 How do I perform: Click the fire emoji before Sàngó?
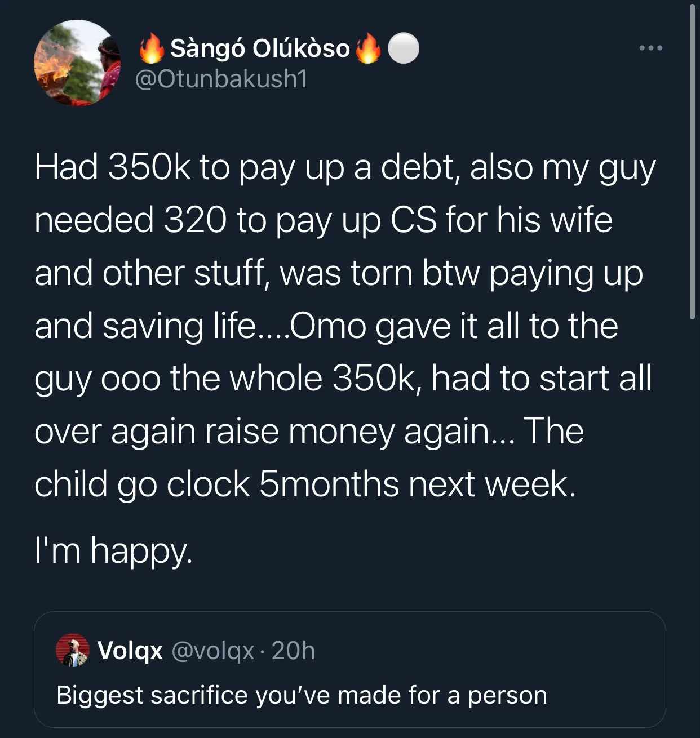pos(151,48)
